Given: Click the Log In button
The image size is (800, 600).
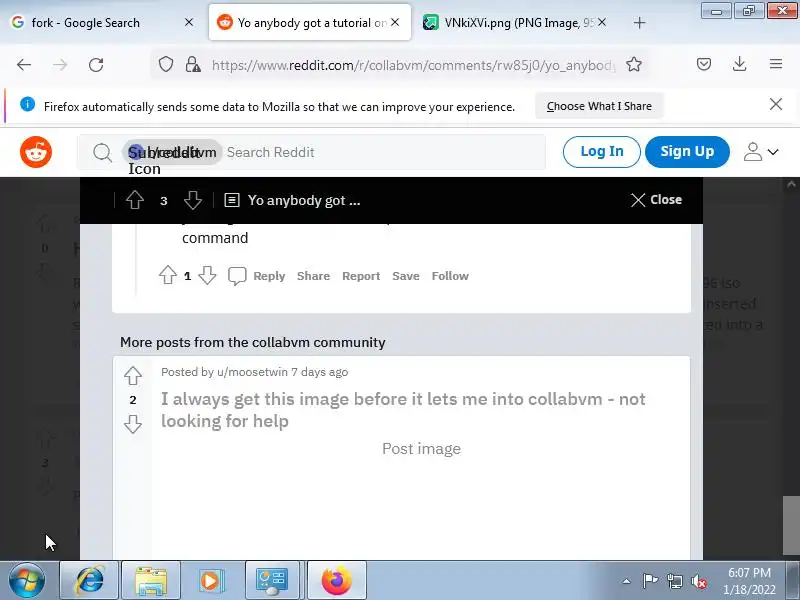Looking at the screenshot, I should 602,152.
